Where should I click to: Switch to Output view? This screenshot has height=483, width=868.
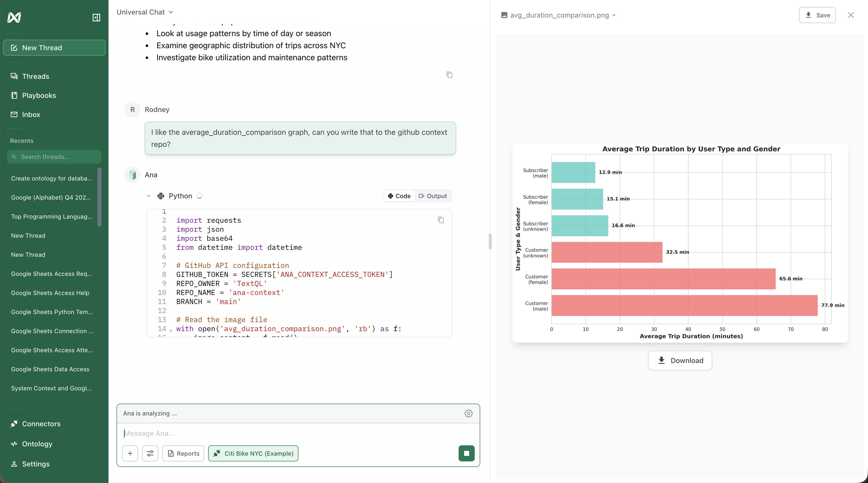433,196
